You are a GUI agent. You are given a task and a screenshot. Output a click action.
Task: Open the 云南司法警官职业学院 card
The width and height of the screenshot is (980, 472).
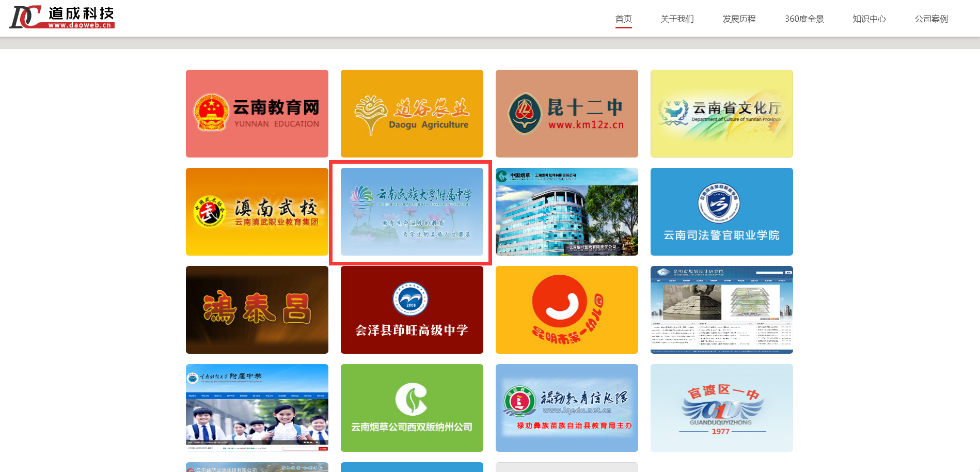(722, 212)
